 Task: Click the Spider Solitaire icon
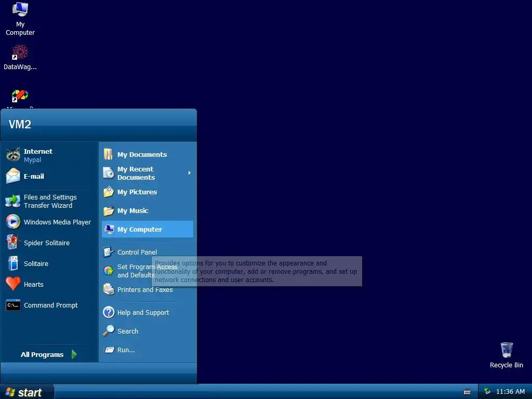(13, 243)
